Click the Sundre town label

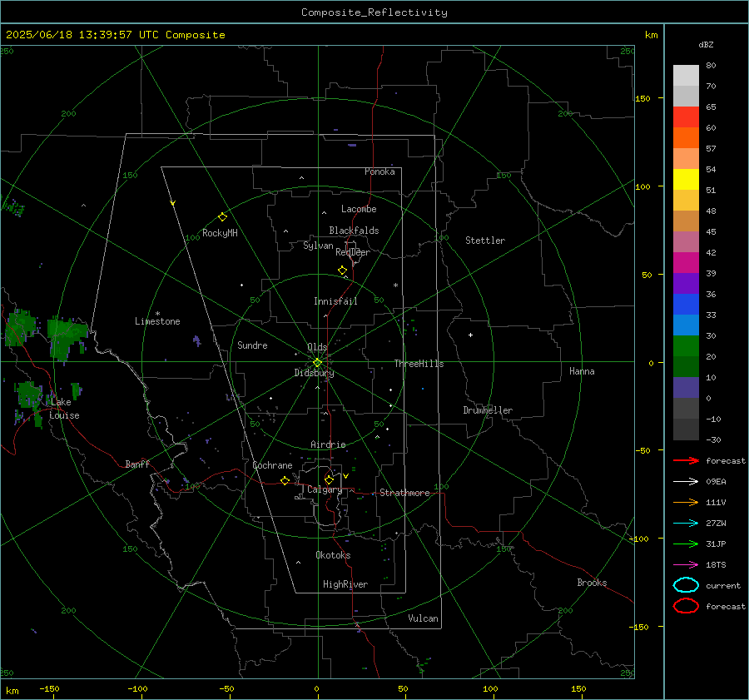(x=252, y=345)
